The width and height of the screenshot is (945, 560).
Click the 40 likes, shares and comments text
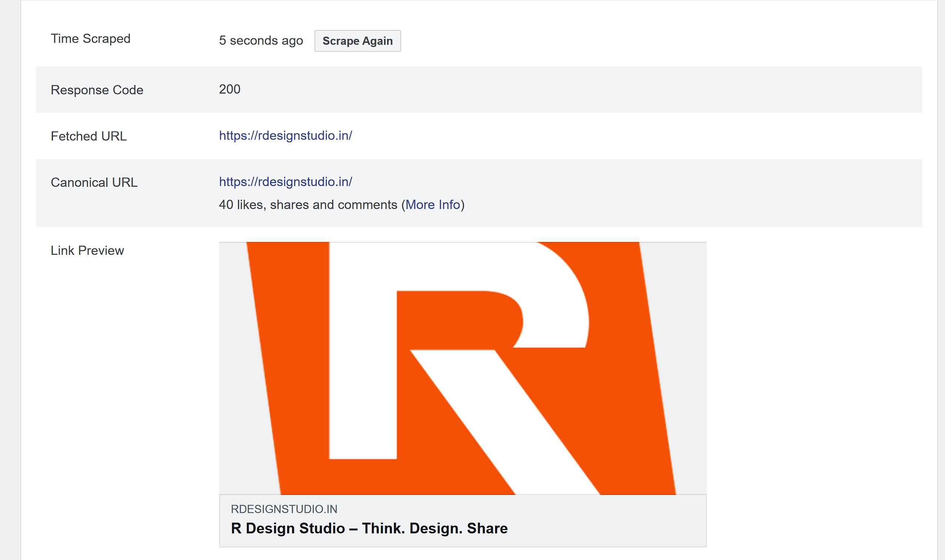(307, 205)
